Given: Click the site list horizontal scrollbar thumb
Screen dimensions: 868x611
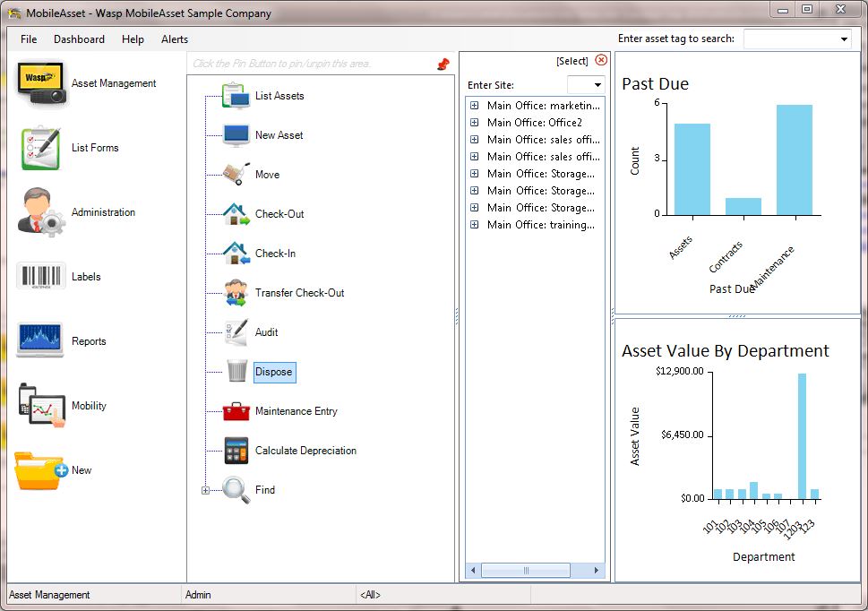Looking at the screenshot, I should click(525, 570).
